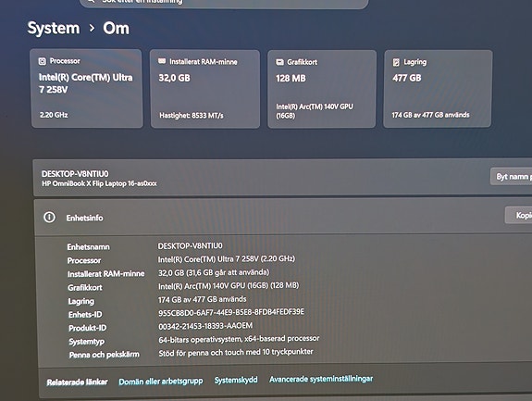Open the Grafikkort 128 MB card
This screenshot has width=532, height=401.
pyautogui.click(x=322, y=89)
